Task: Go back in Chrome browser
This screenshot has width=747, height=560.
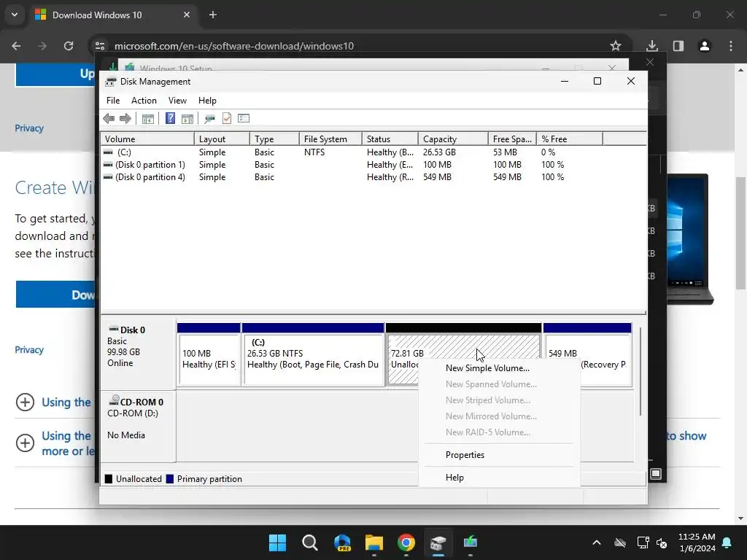Action: [16, 46]
